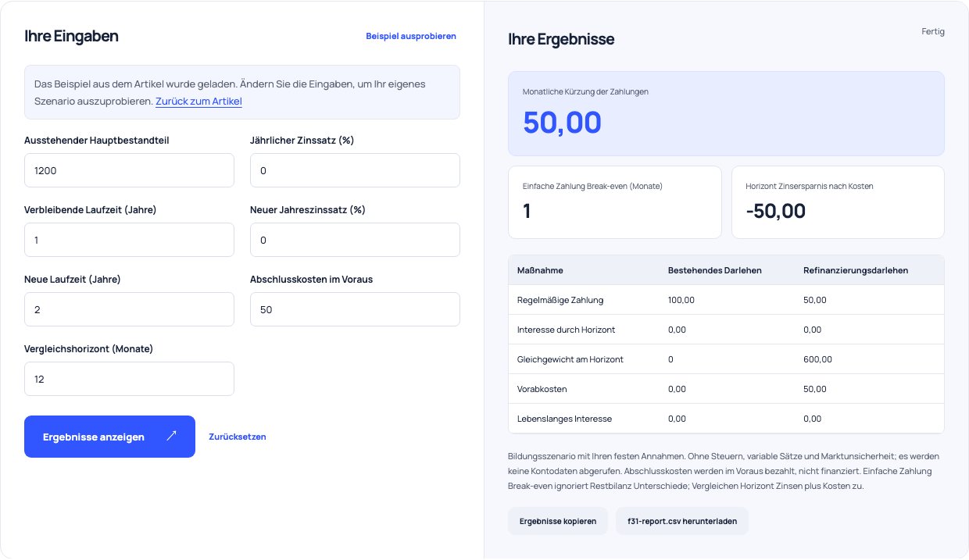Click the Regelmäßige Zahlung row label

click(x=560, y=300)
